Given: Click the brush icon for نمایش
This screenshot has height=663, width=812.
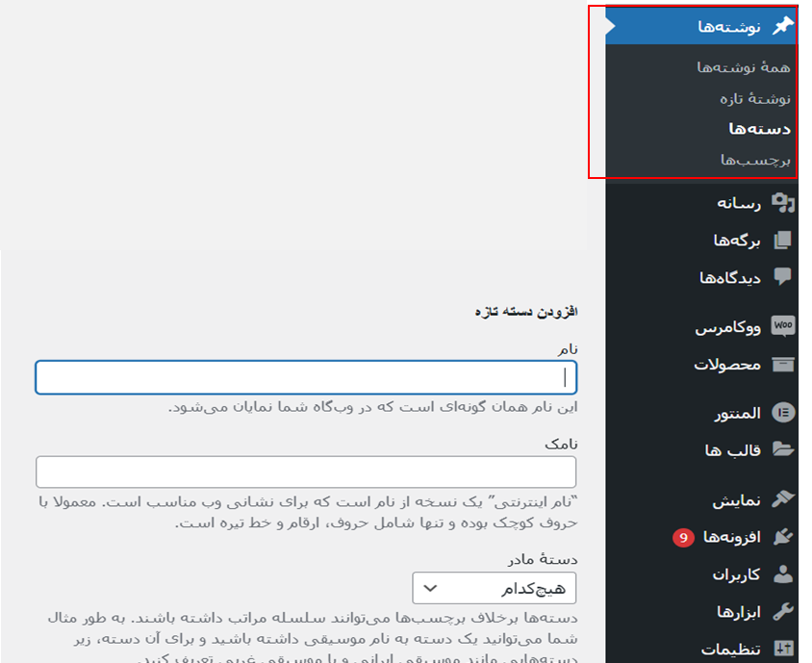Looking at the screenshot, I should 783,500.
